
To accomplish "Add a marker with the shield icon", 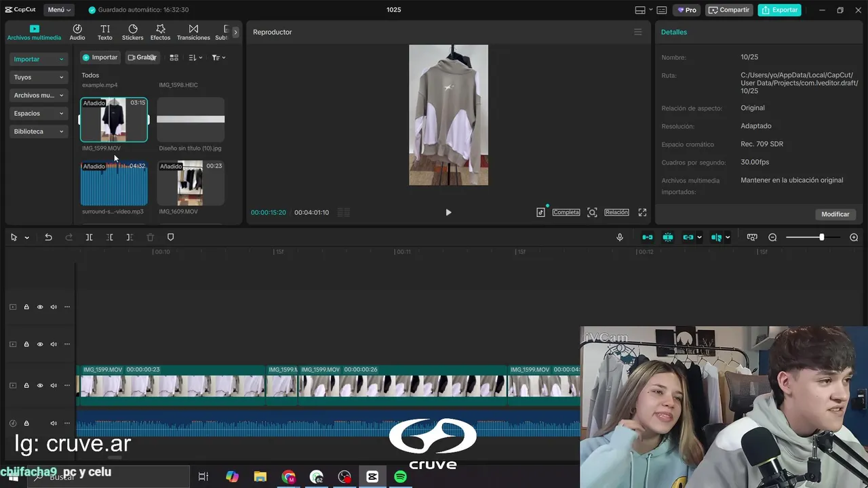I will point(171,237).
